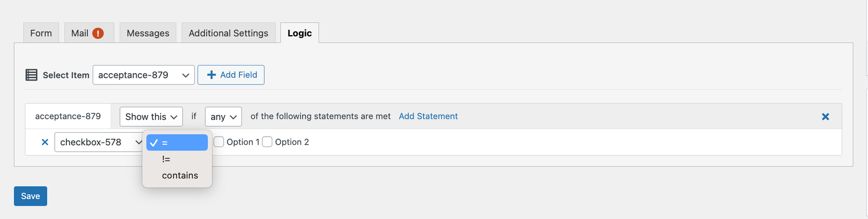This screenshot has height=219, width=868.
Task: Go to the Additional Settings tab
Action: pos(228,33)
